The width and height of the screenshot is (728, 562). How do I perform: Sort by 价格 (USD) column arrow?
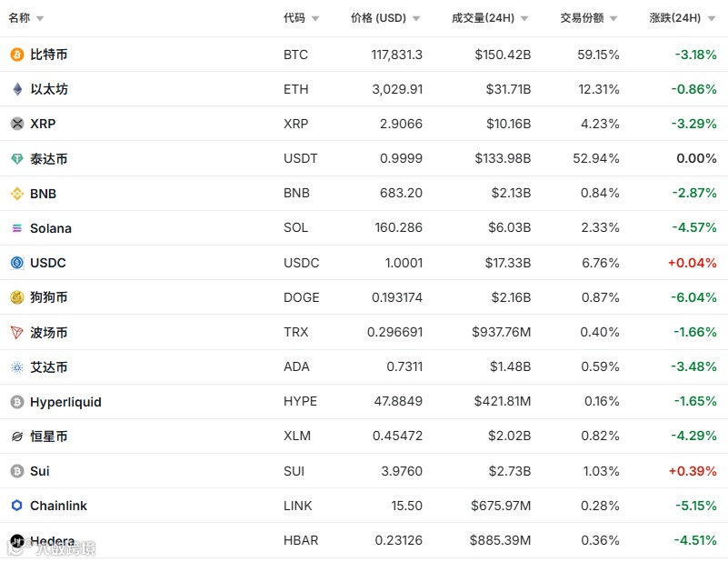click(416, 18)
